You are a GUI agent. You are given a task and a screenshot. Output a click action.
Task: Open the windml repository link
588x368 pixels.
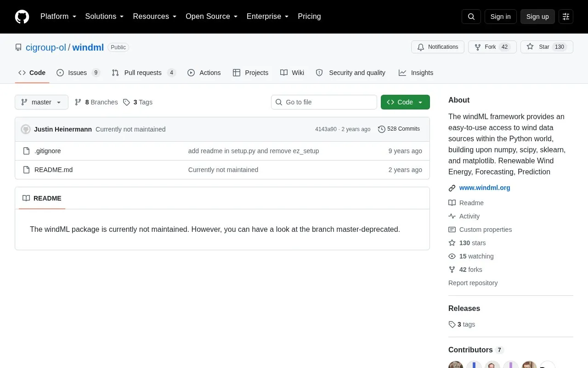tap(88, 47)
